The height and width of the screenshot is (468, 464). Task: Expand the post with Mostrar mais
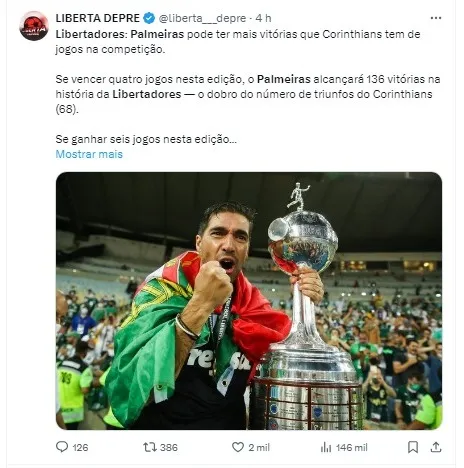[x=89, y=154]
